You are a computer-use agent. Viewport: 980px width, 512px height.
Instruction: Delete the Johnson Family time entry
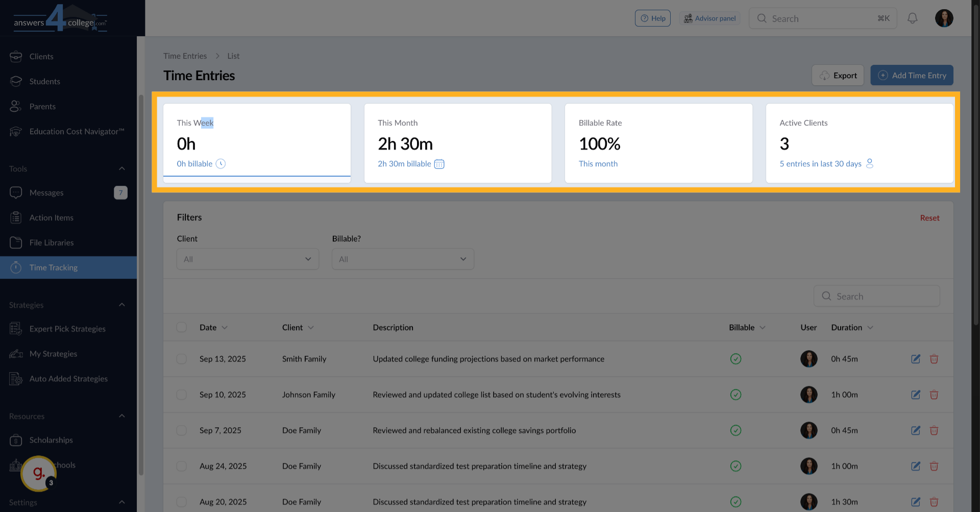(x=935, y=395)
